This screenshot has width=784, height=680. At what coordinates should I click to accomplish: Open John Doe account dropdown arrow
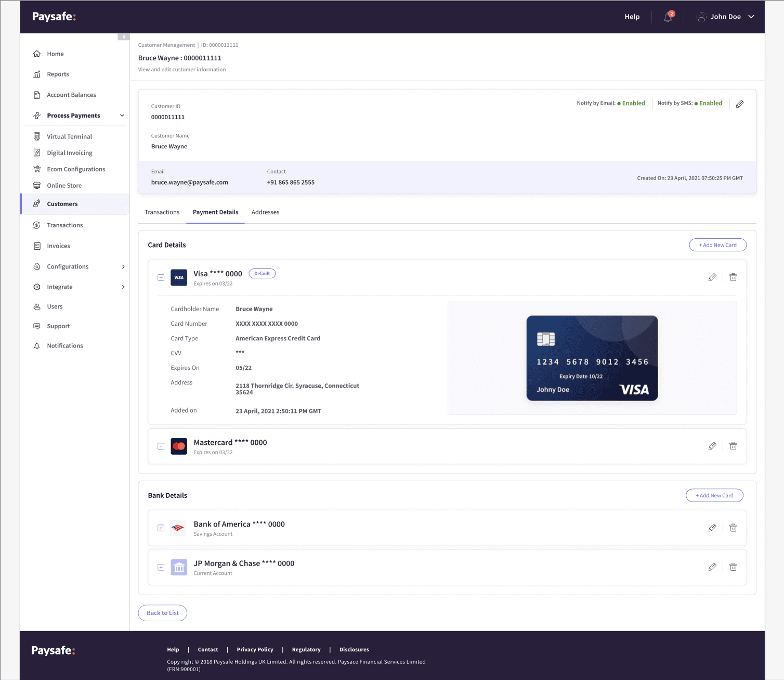click(751, 17)
